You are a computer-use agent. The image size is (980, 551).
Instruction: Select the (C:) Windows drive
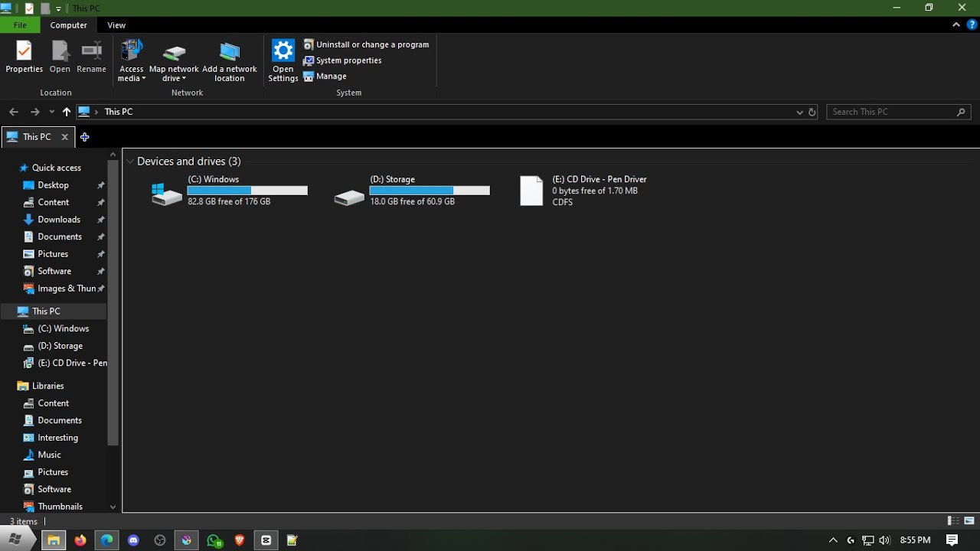[230, 191]
